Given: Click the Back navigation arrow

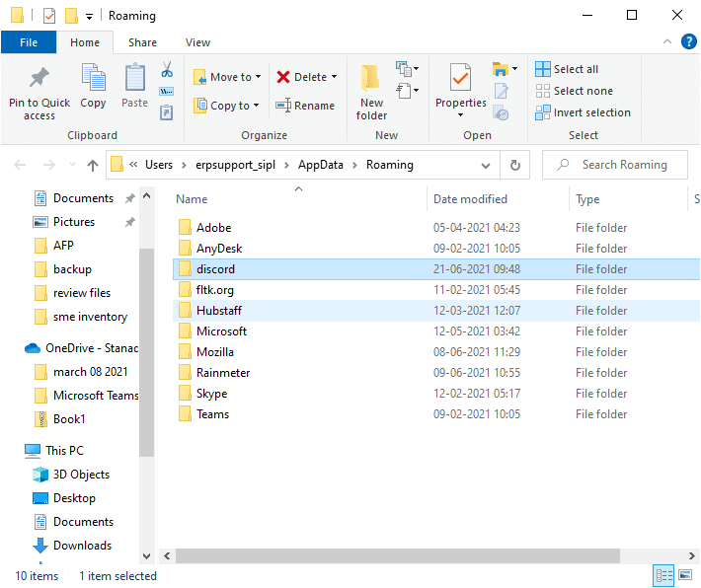Looking at the screenshot, I should [20, 166].
